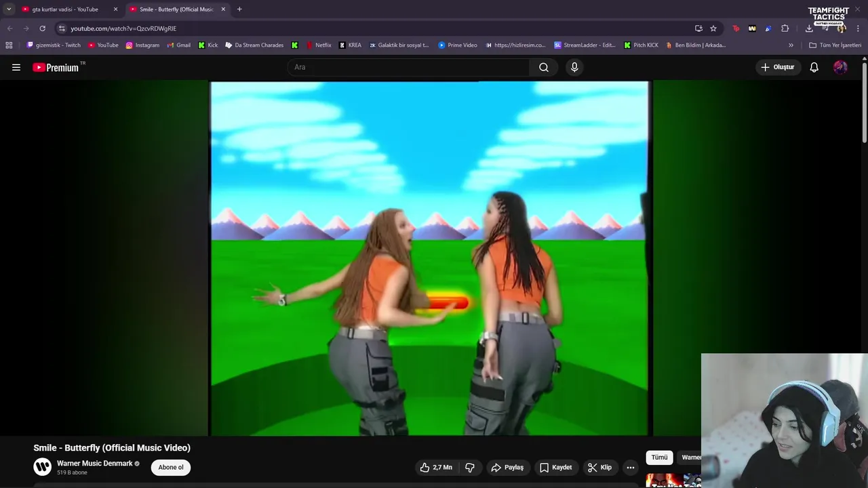868x488 pixels.
Task: Open browser downloads
Action: point(809,28)
